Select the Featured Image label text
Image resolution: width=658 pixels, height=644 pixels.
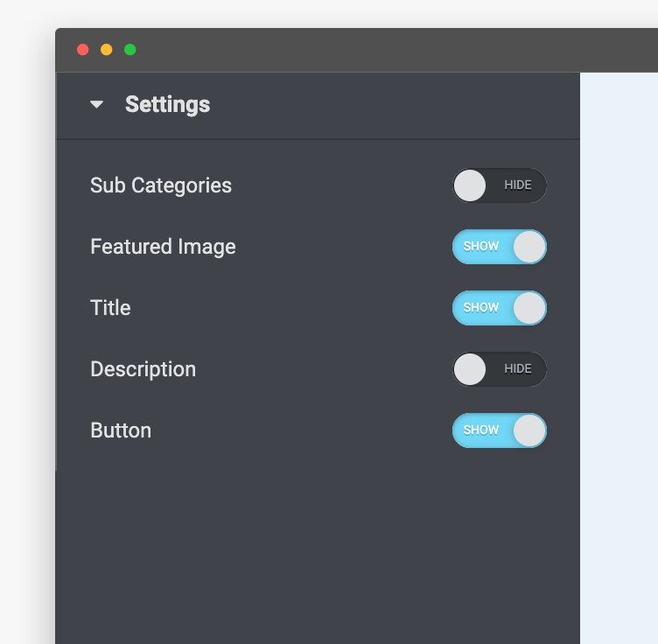pyautogui.click(x=163, y=247)
